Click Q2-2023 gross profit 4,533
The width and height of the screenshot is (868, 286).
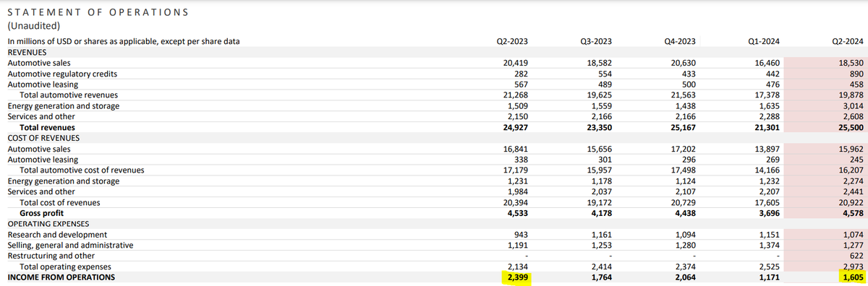pos(516,213)
